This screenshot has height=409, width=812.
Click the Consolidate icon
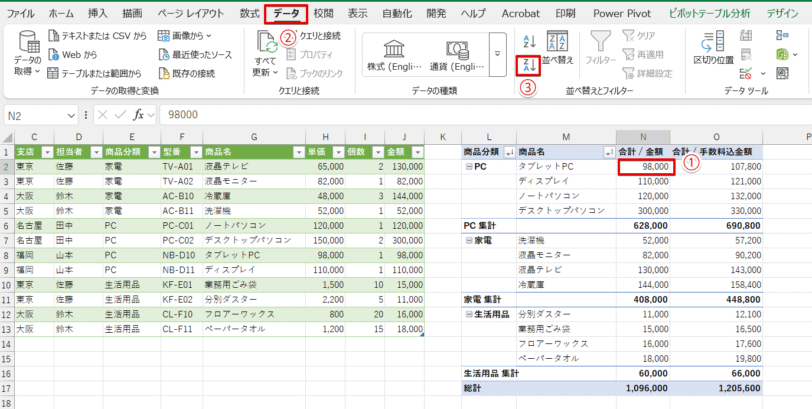coord(782,35)
